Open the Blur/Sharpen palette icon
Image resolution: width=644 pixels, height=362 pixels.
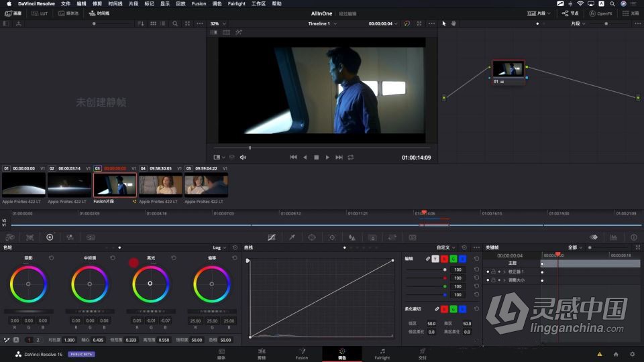(352, 237)
